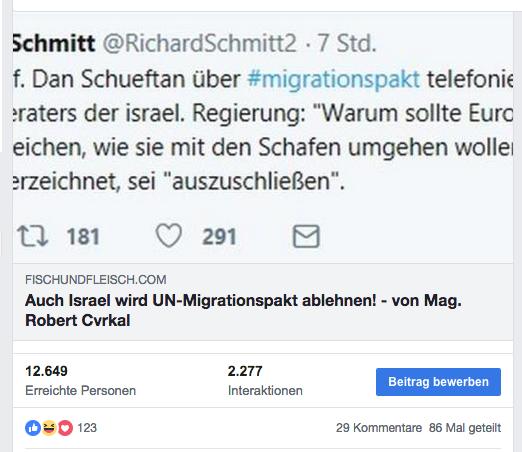Click the heart like icon

tap(169, 235)
